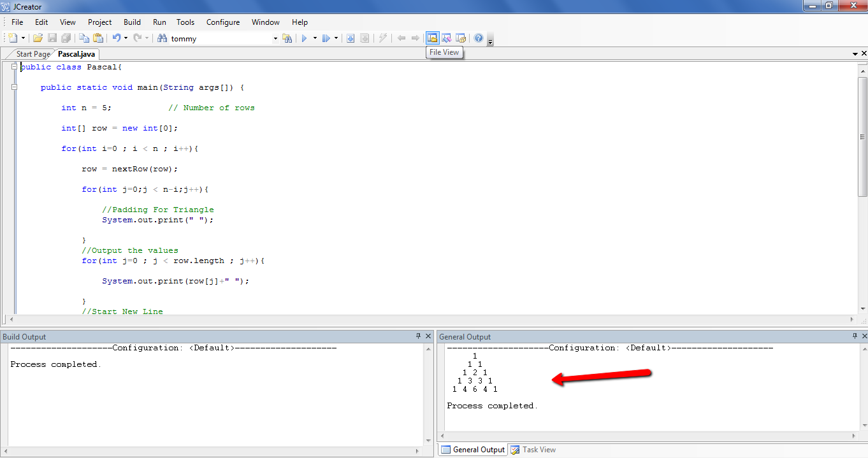The height and width of the screenshot is (458, 868).
Task: Collapse the public class Pascal fold marker
Action: [x=14, y=67]
